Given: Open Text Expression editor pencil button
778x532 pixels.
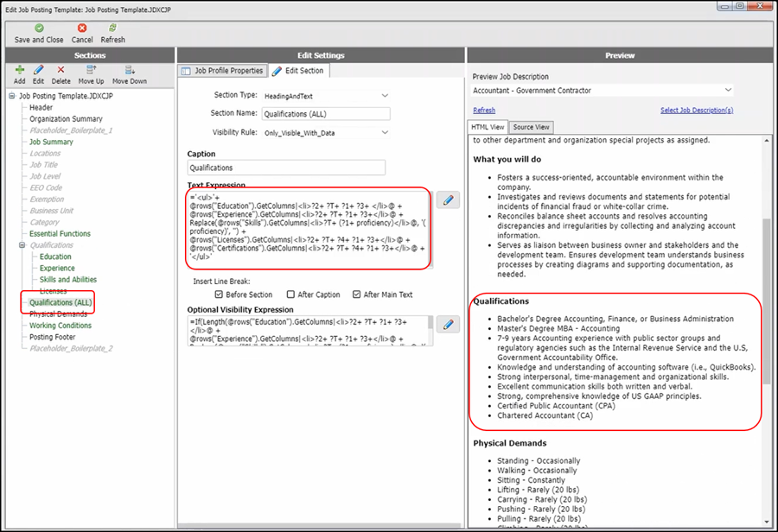Looking at the screenshot, I should [x=448, y=200].
